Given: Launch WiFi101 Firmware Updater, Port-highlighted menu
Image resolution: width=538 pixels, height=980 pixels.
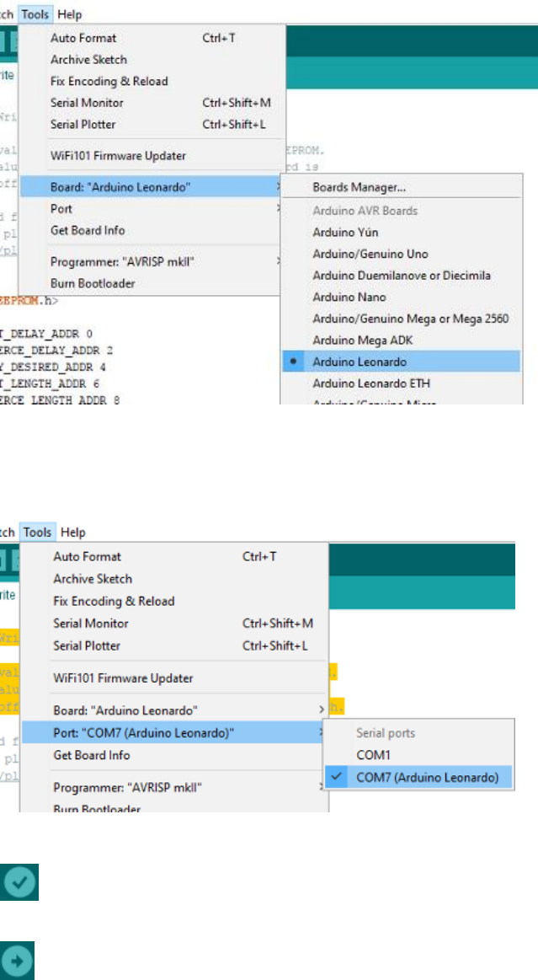Looking at the screenshot, I should (174, 678).
